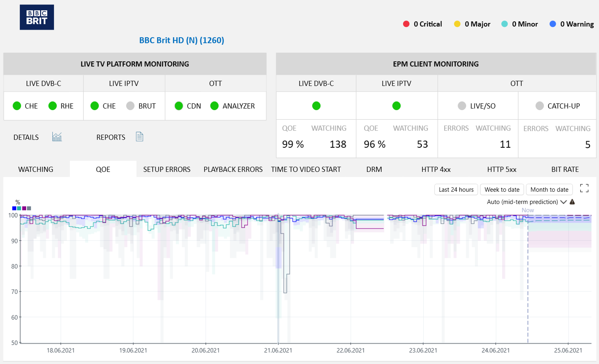Open the DRM tab
The height and width of the screenshot is (364, 599).
click(x=374, y=169)
